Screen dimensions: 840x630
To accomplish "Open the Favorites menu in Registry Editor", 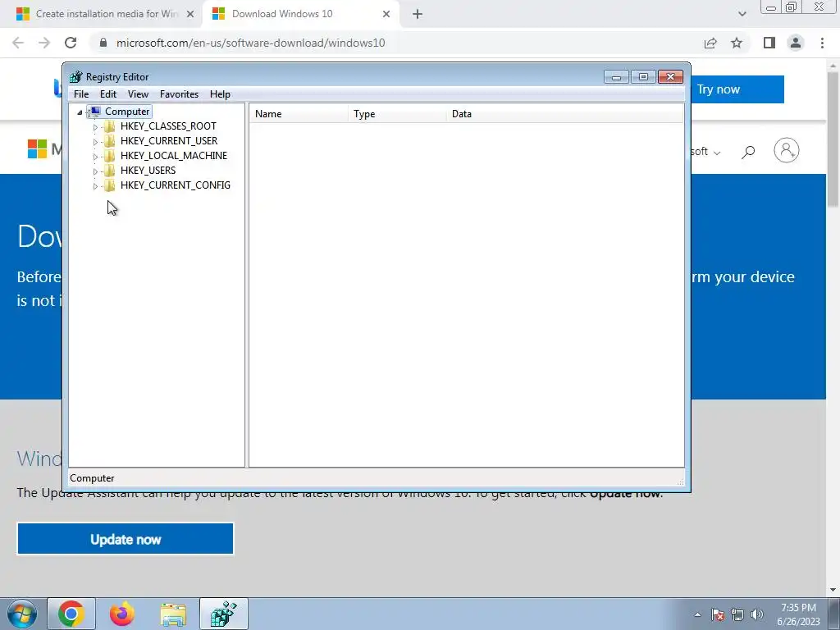I will point(180,94).
